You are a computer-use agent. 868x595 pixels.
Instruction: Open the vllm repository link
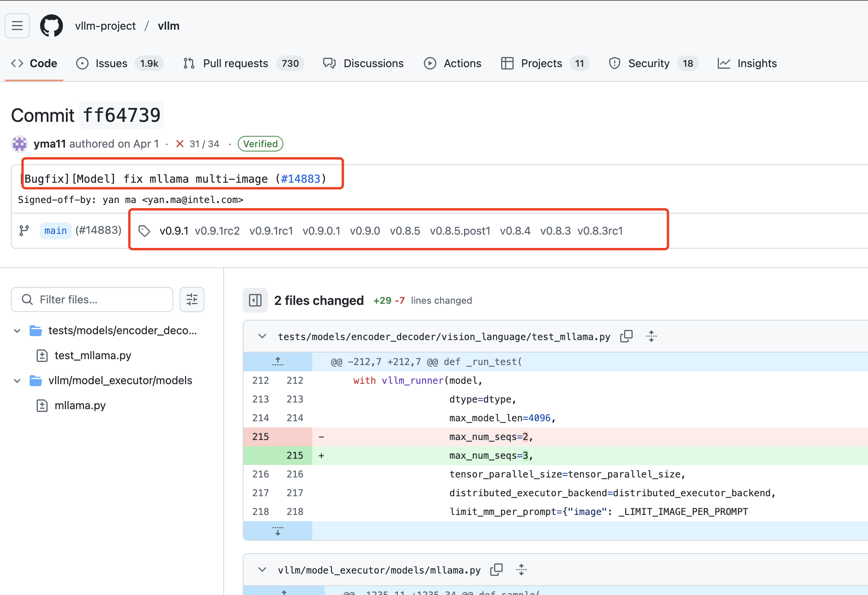(169, 26)
